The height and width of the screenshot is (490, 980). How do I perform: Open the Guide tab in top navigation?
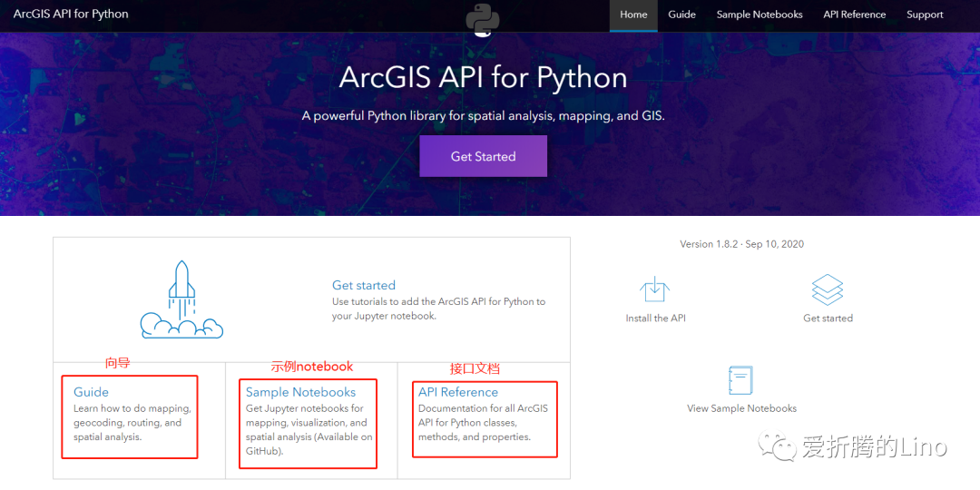point(681,15)
